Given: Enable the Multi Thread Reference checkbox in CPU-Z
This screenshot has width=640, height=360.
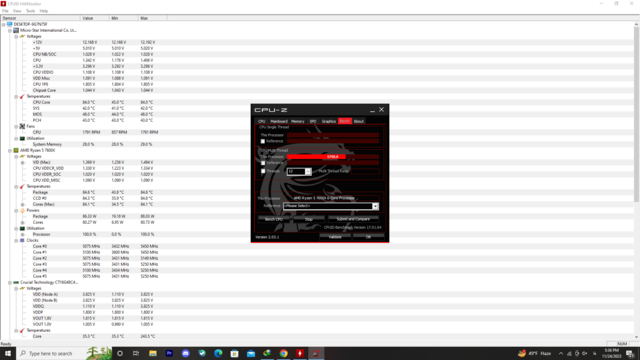Looking at the screenshot, I should [x=263, y=163].
